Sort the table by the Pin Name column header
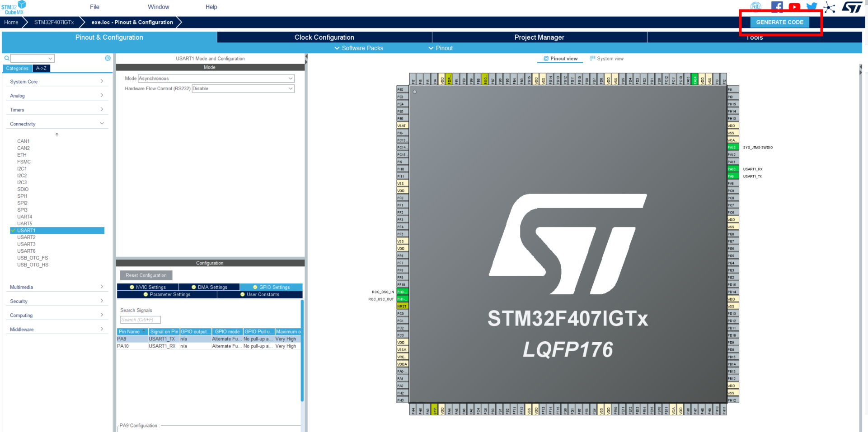868x432 pixels. (132, 332)
